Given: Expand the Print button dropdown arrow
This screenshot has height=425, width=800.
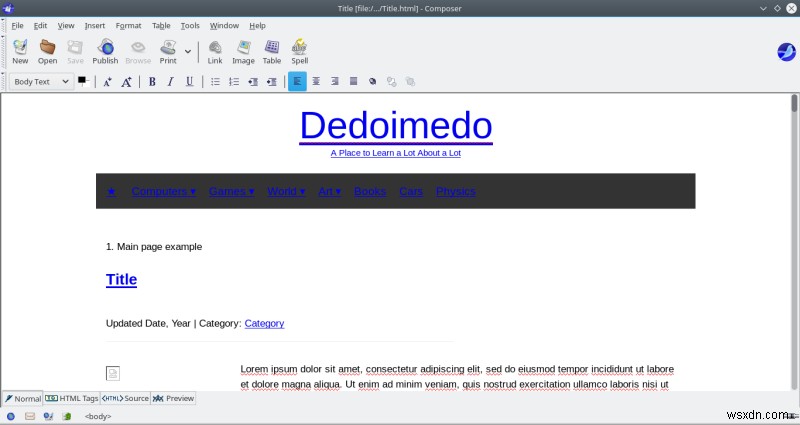Looking at the screenshot, I should (188, 50).
